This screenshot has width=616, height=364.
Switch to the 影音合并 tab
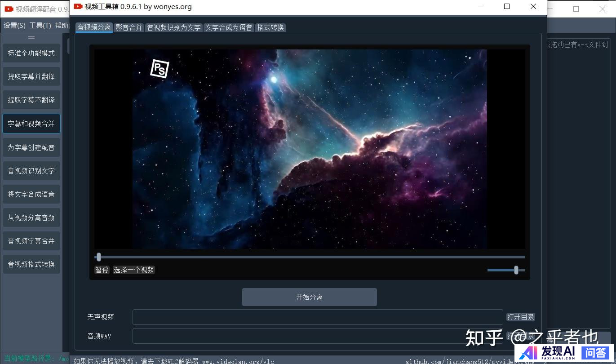[129, 27]
